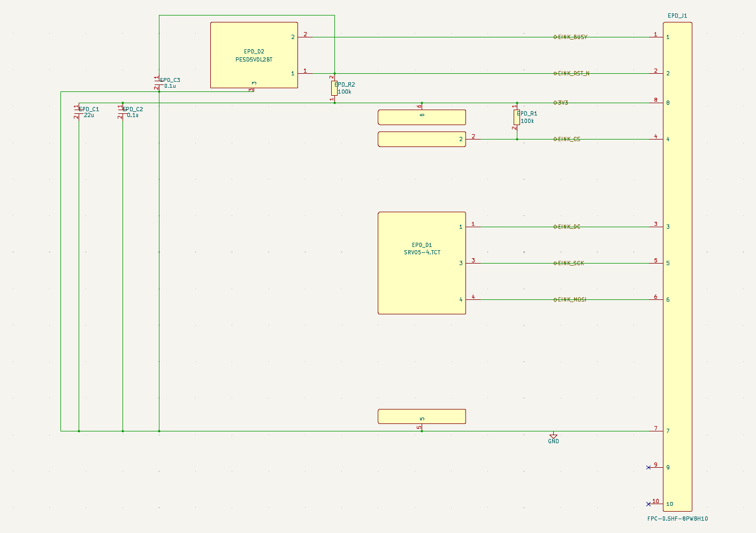Click pin 4 of EPD_D1
Viewport: 756px width, 533px height.
pyautogui.click(x=473, y=299)
